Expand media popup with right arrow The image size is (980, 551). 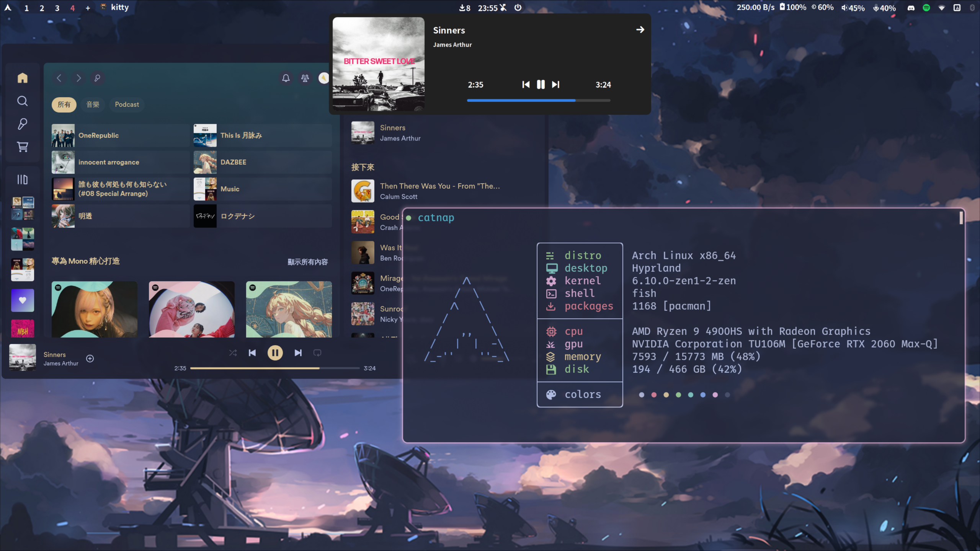(x=640, y=30)
